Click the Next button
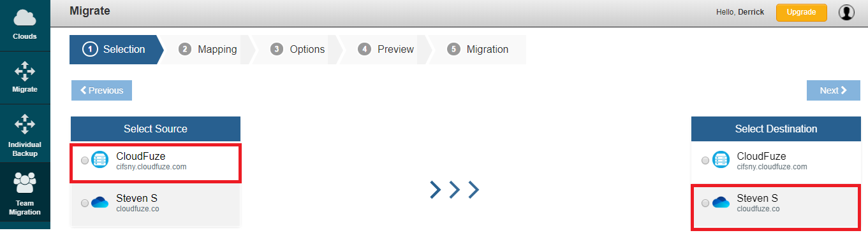 point(833,90)
